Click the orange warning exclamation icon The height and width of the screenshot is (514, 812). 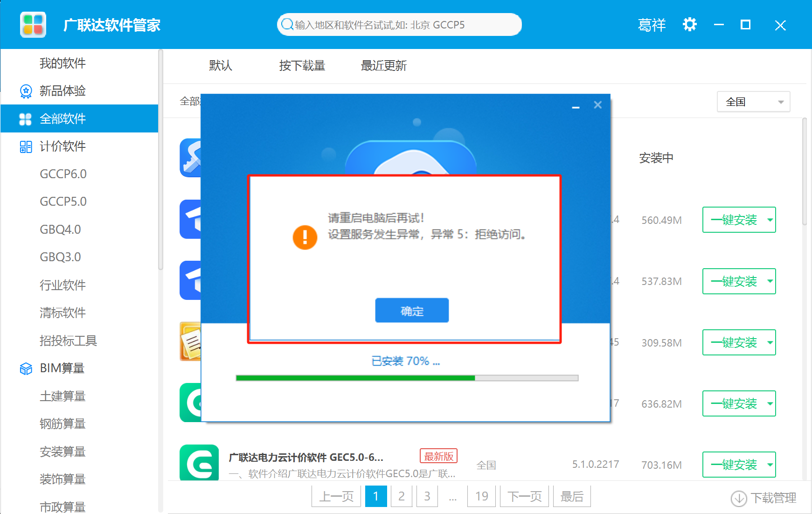[305, 237]
